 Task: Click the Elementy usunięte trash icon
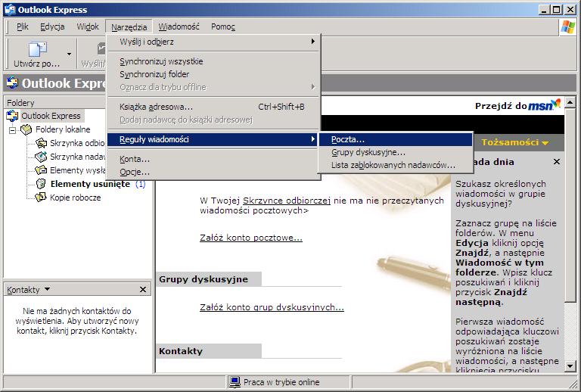41,184
